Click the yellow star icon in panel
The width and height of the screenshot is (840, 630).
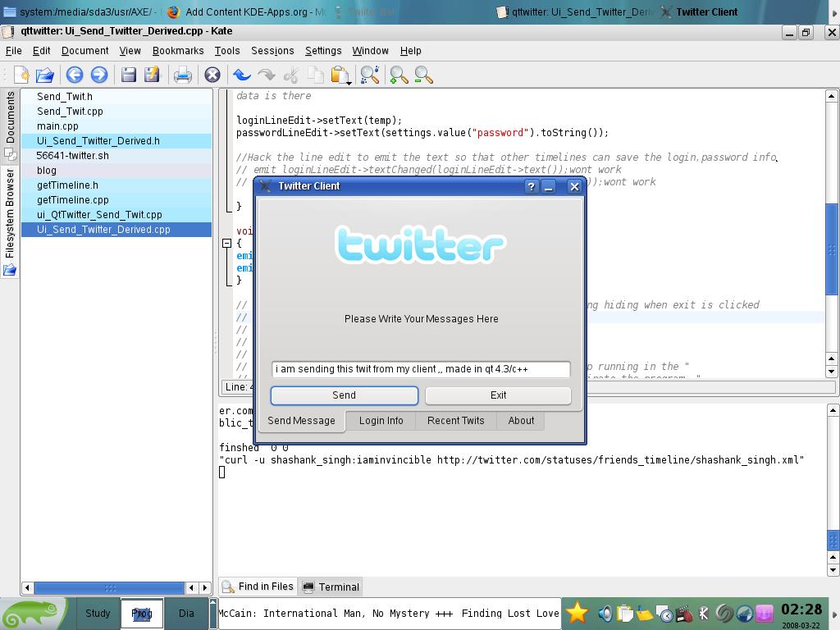tap(577, 613)
